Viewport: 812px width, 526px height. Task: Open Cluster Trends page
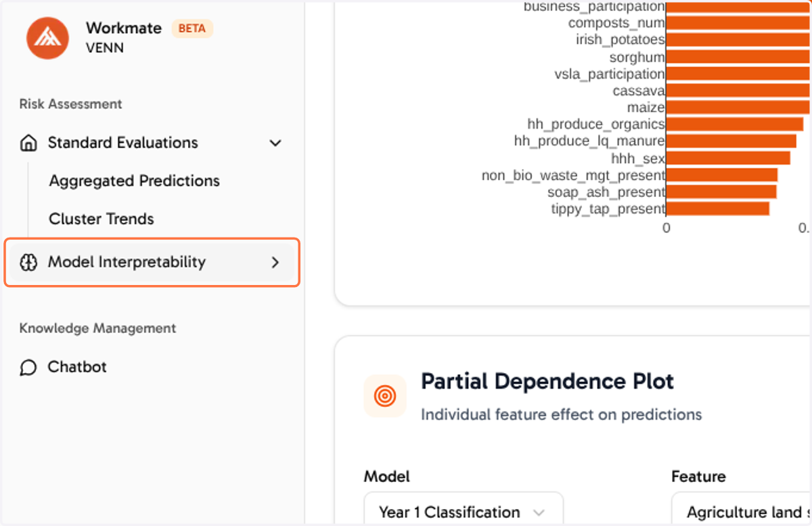101,219
